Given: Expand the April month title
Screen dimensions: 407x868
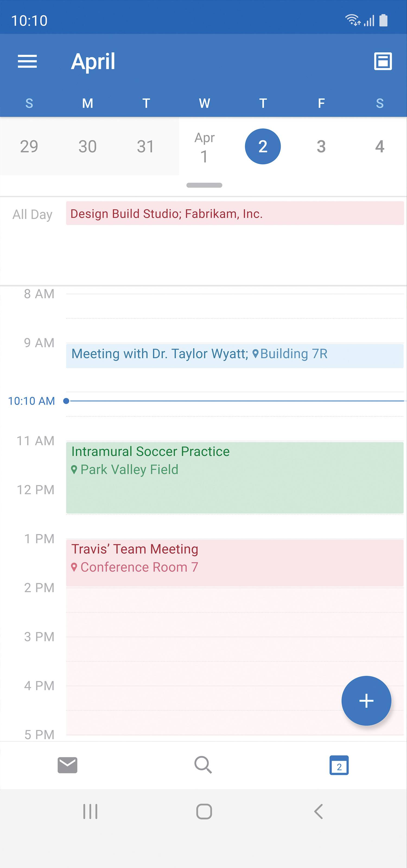Looking at the screenshot, I should 93,61.
